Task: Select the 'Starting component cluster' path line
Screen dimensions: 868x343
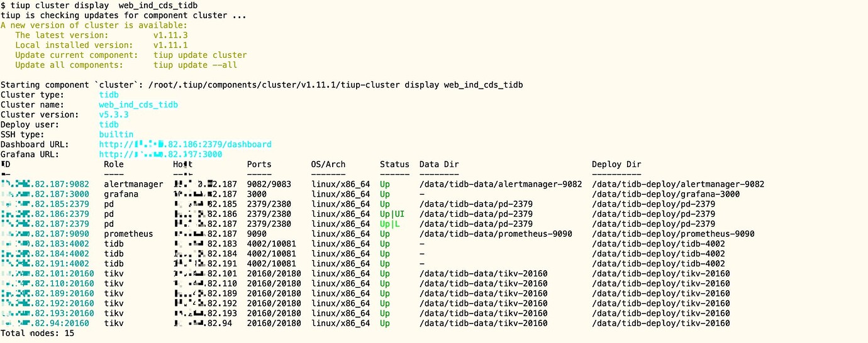Action: (262, 85)
